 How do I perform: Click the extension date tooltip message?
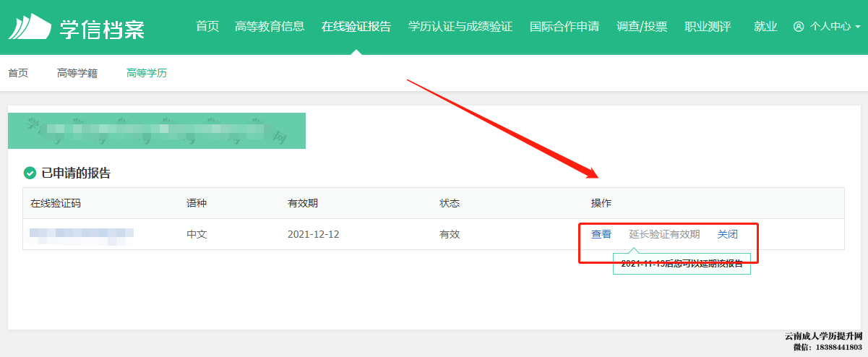click(x=682, y=264)
